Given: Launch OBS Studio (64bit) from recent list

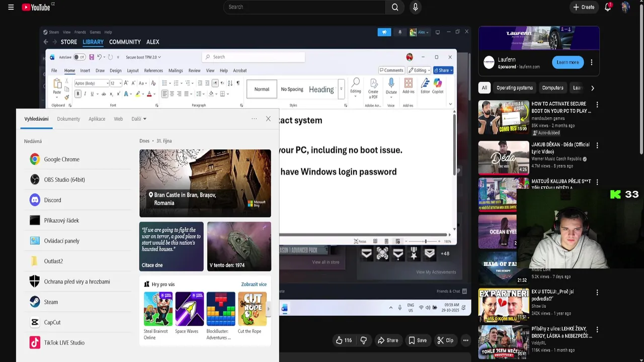Looking at the screenshot, I should coord(77,179).
